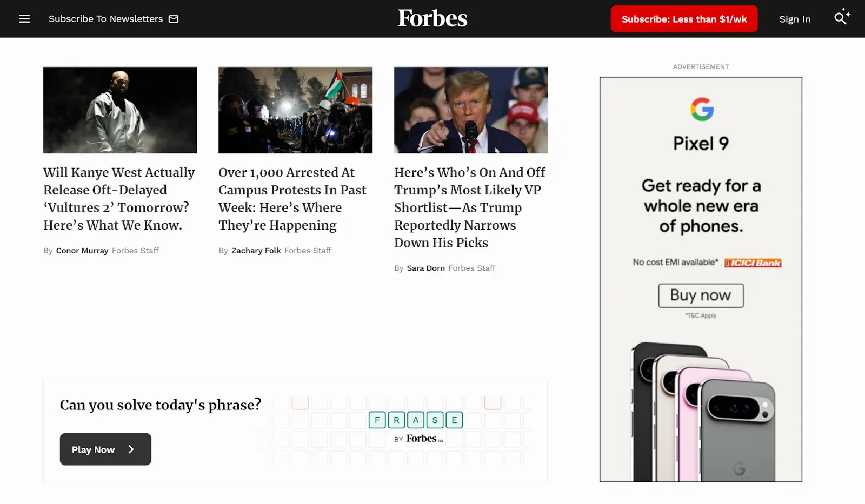This screenshot has height=504, width=865.
Task: Open author Conor Murray's profile
Action: (x=82, y=251)
